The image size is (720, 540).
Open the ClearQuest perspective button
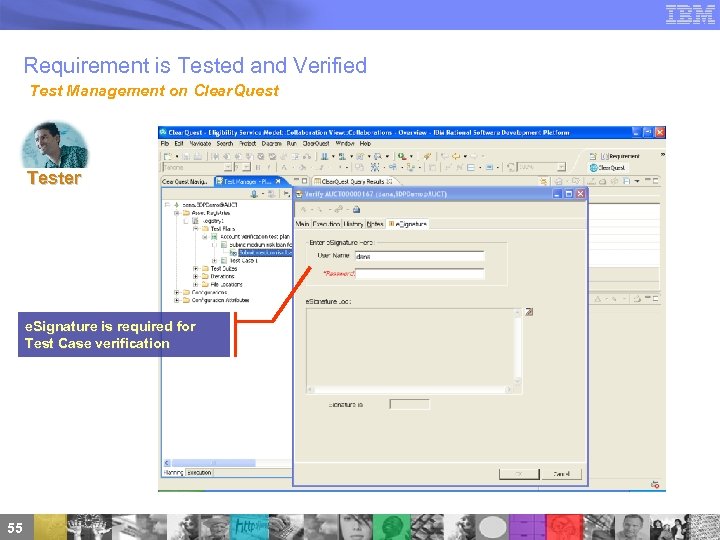(x=607, y=168)
